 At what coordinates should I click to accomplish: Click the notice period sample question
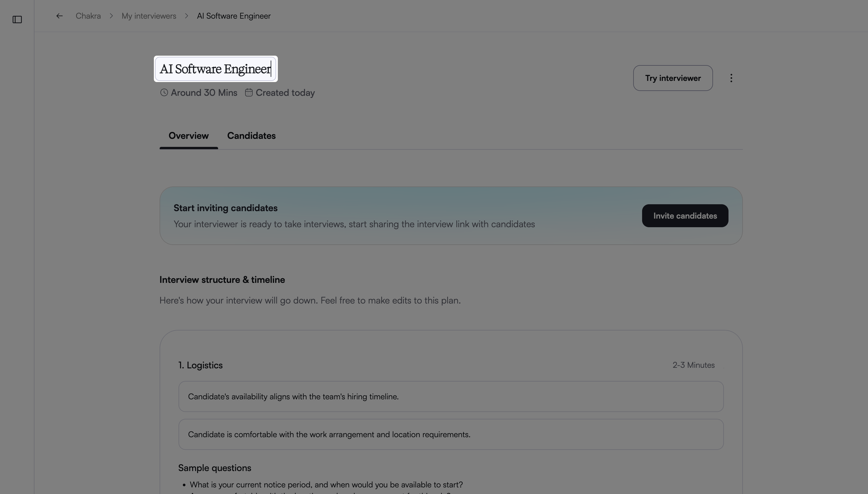click(x=326, y=485)
